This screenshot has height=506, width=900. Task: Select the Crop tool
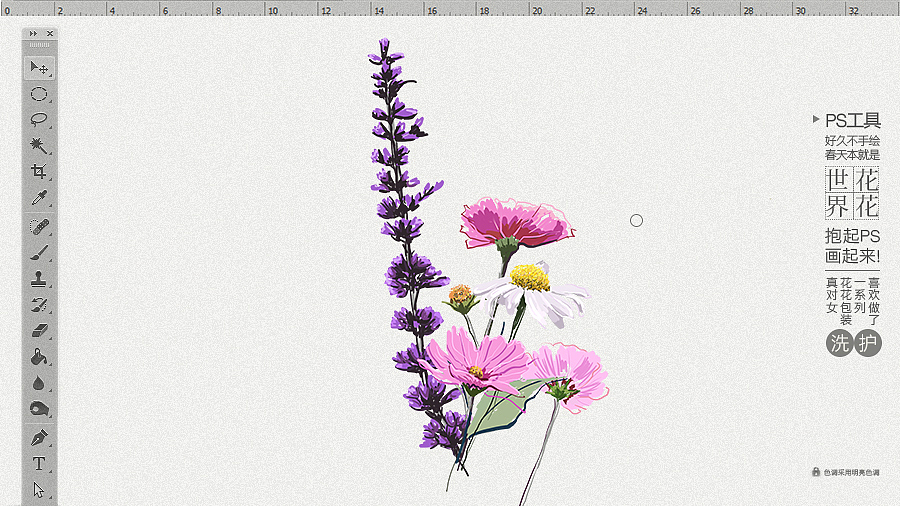tap(39, 171)
